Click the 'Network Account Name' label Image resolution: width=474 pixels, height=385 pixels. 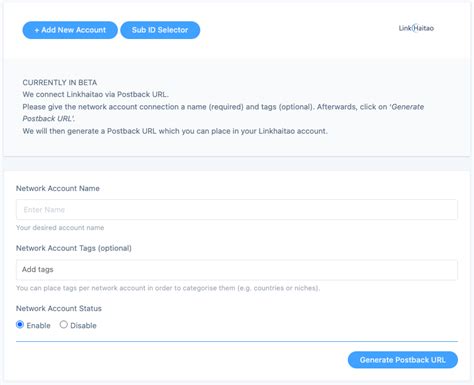(x=58, y=188)
